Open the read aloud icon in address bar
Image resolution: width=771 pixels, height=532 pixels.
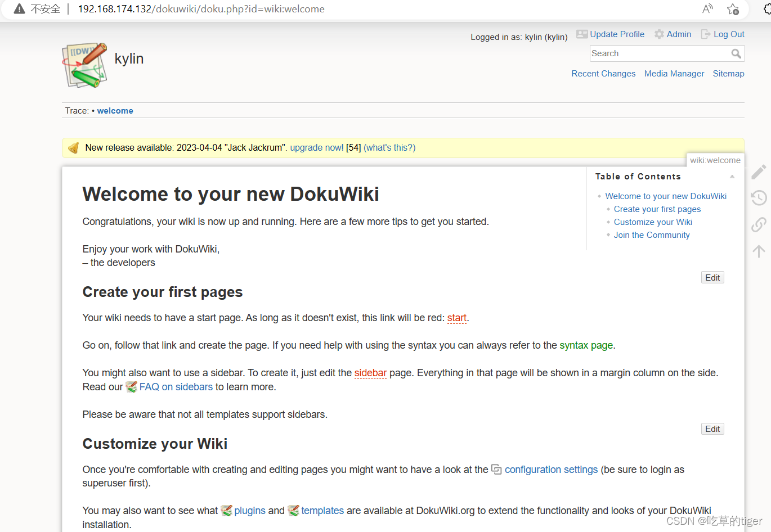707,8
